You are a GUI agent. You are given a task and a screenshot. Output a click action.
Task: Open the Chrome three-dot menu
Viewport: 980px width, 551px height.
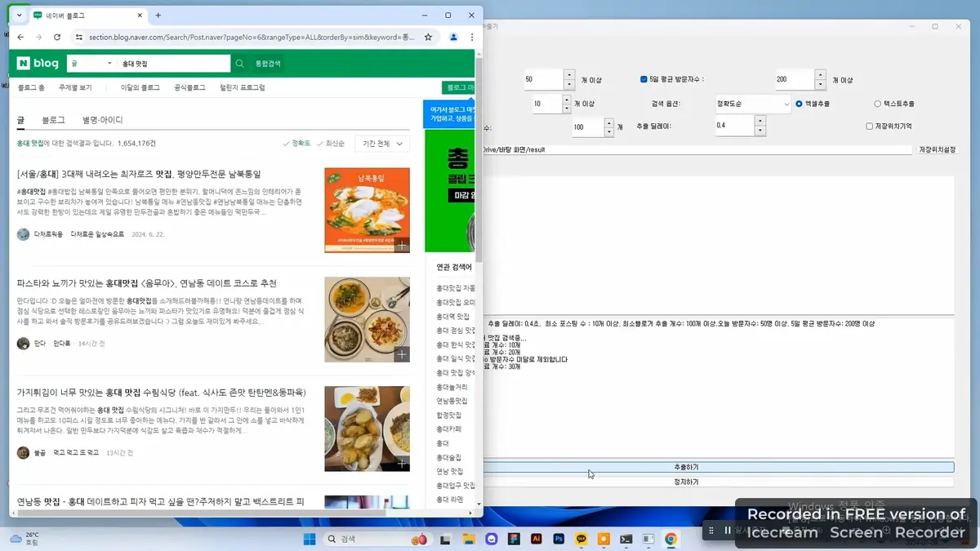coord(472,37)
